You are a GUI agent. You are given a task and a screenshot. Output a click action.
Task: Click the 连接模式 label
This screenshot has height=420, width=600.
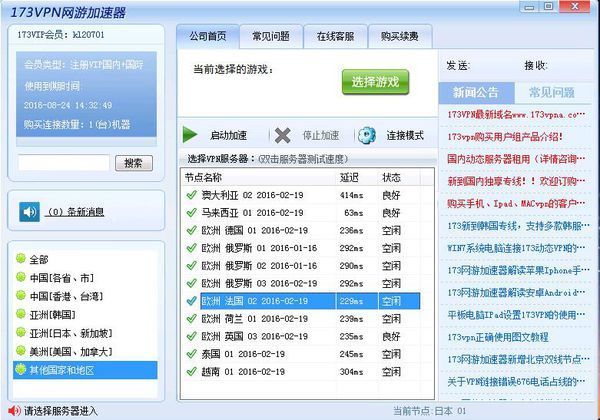[x=405, y=135]
